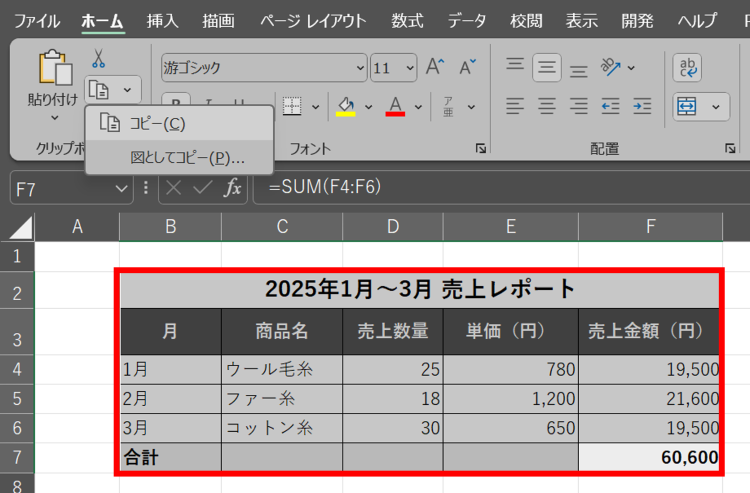Decrease font size with small A icon

pyautogui.click(x=467, y=67)
